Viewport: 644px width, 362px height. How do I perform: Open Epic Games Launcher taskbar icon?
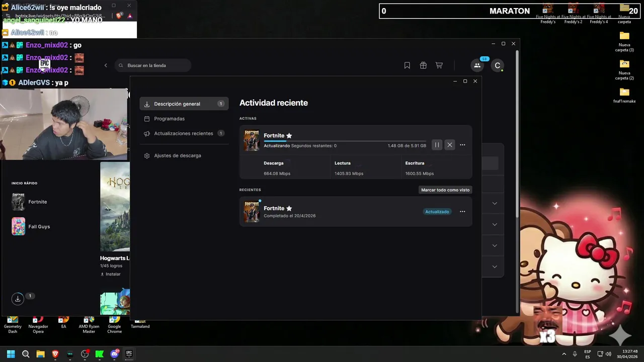(129, 354)
